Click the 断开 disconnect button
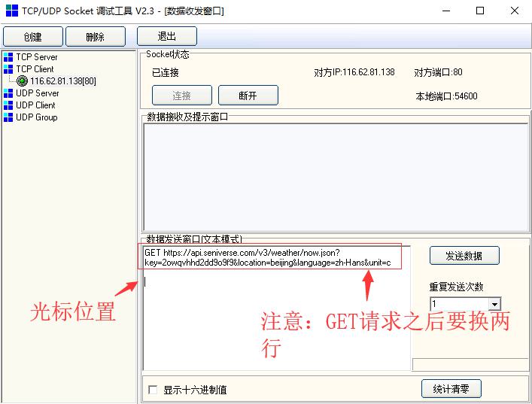Image resolution: width=532 pixels, height=404 pixels. pyautogui.click(x=248, y=96)
